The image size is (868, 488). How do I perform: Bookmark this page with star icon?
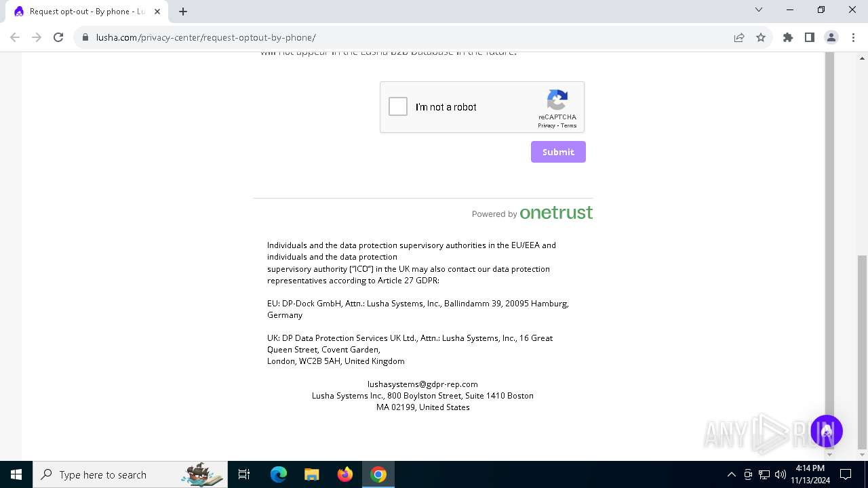point(761,37)
